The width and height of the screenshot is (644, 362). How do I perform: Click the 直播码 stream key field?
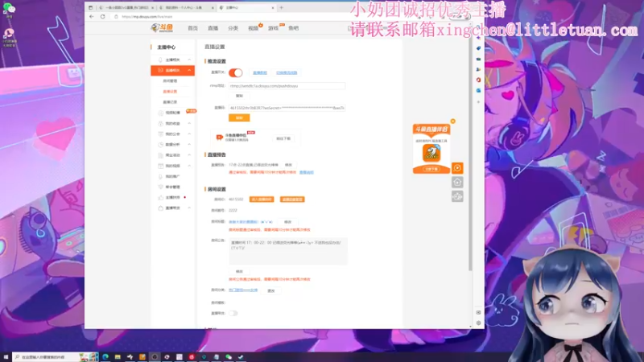tap(287, 108)
